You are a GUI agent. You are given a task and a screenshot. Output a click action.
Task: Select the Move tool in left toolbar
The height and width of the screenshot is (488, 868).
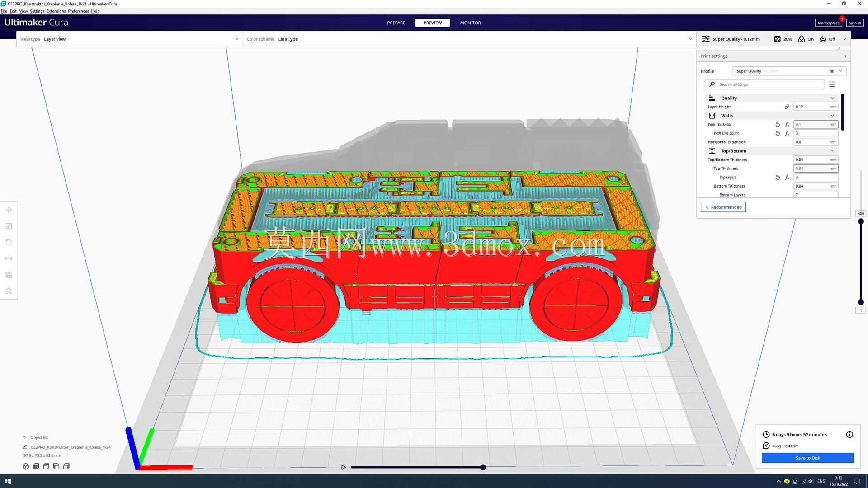click(9, 210)
